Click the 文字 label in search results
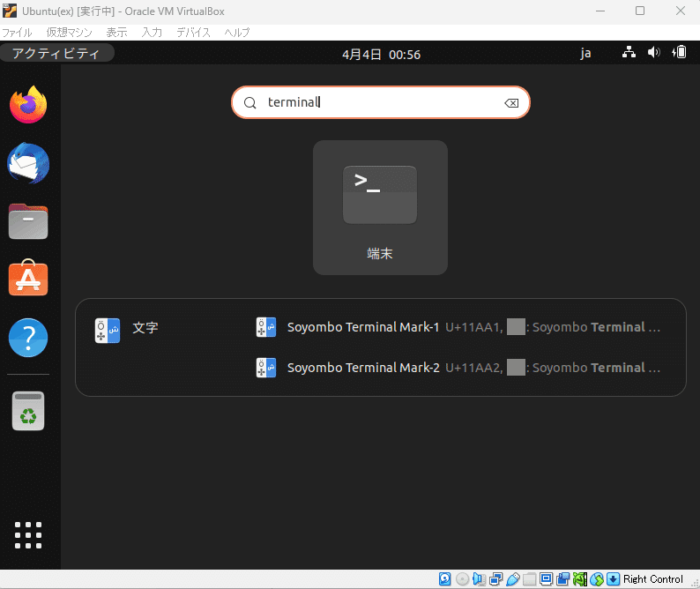 point(145,328)
